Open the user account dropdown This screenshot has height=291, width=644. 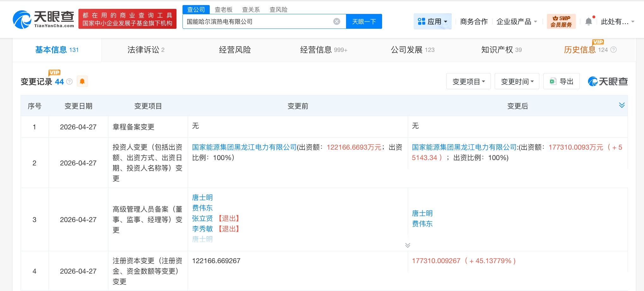click(x=617, y=22)
